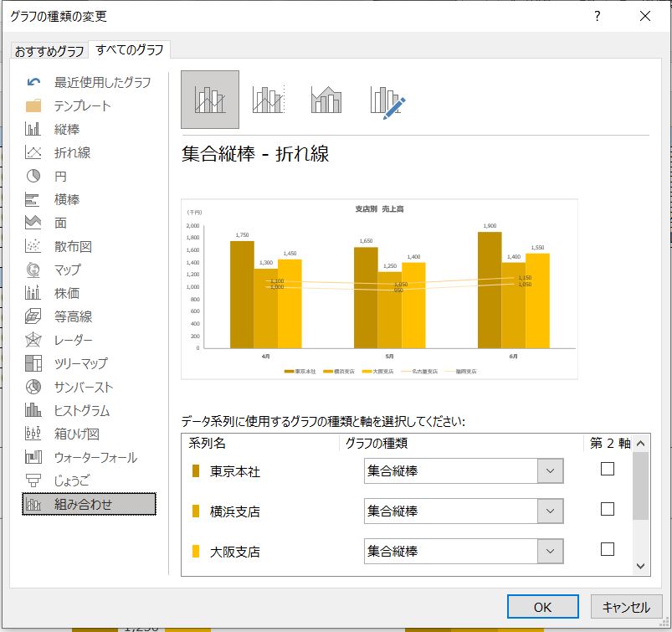Select the 円 (pie) chart type icon
The width and height of the screenshot is (672, 632).
pos(33,176)
